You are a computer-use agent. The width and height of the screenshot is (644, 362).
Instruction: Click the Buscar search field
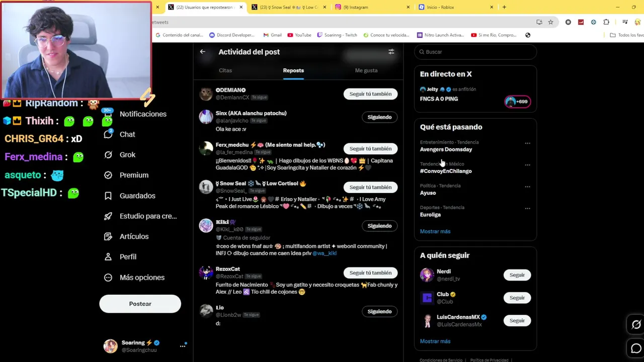(x=475, y=52)
